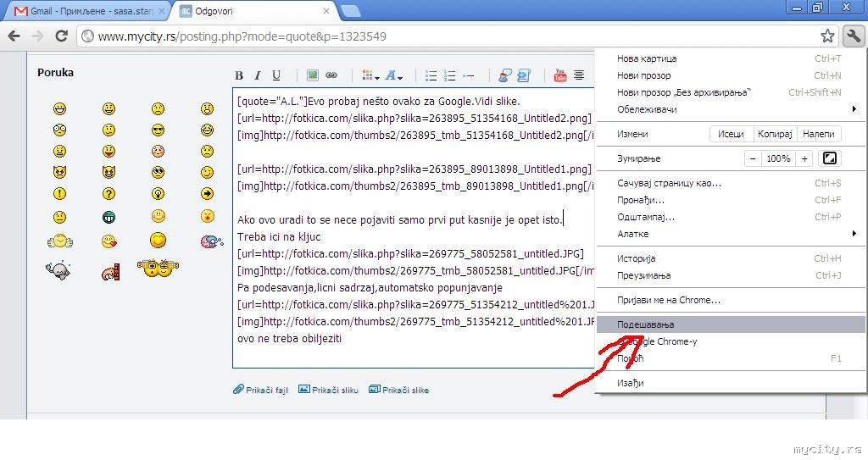Insert the question mark emoticon

point(108,193)
